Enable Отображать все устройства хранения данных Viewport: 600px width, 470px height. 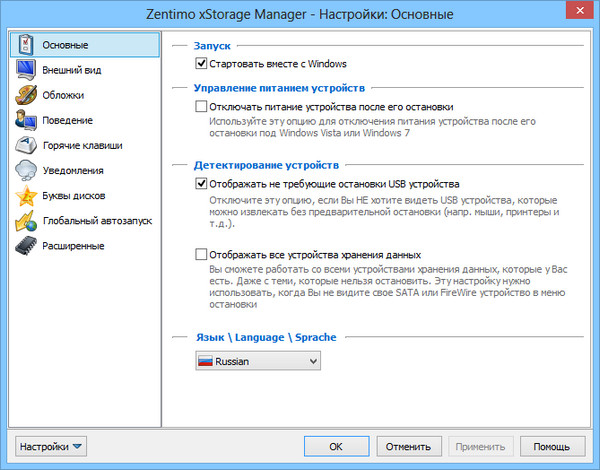coord(202,255)
